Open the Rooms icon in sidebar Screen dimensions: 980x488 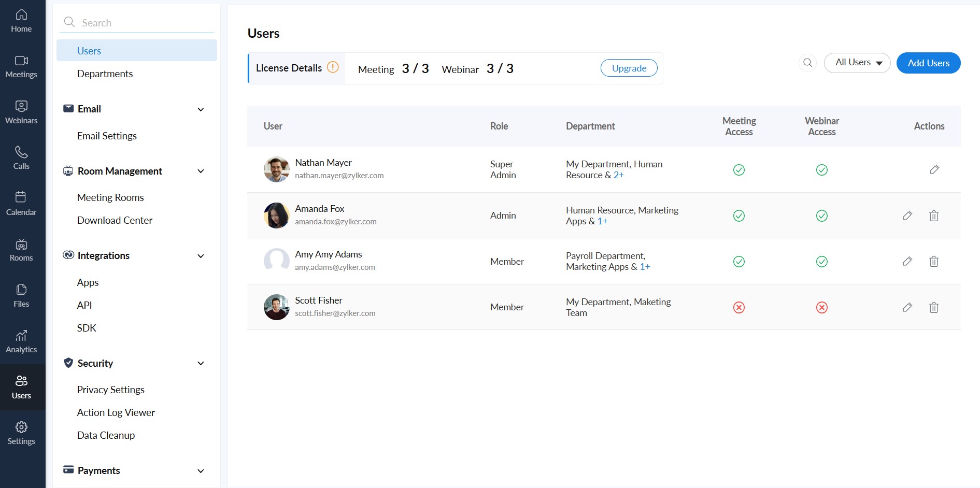[x=21, y=250]
